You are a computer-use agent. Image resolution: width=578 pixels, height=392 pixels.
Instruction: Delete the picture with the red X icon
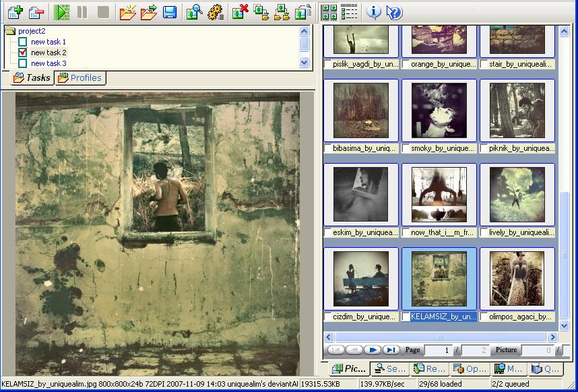point(240,12)
